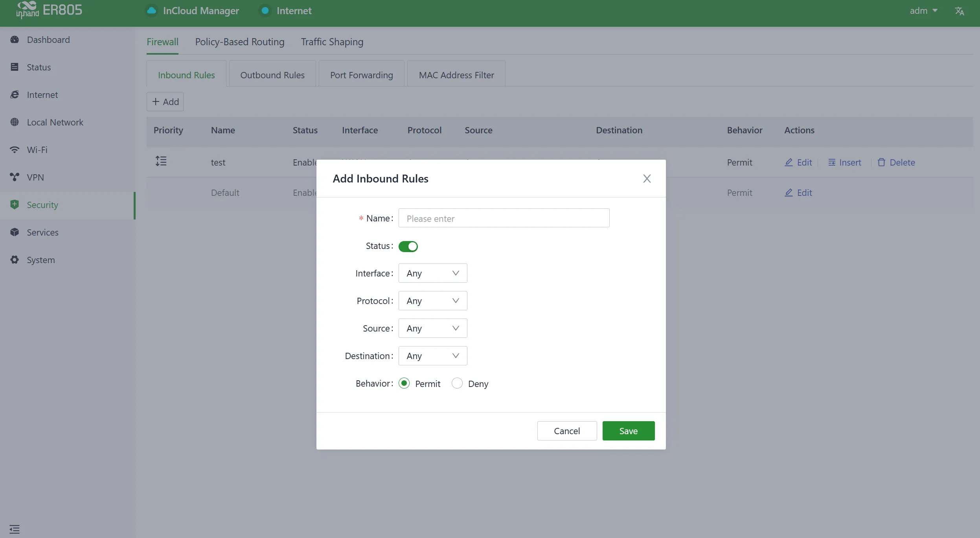Switch to Traffic Shaping tab
The height and width of the screenshot is (538, 980).
pos(332,42)
